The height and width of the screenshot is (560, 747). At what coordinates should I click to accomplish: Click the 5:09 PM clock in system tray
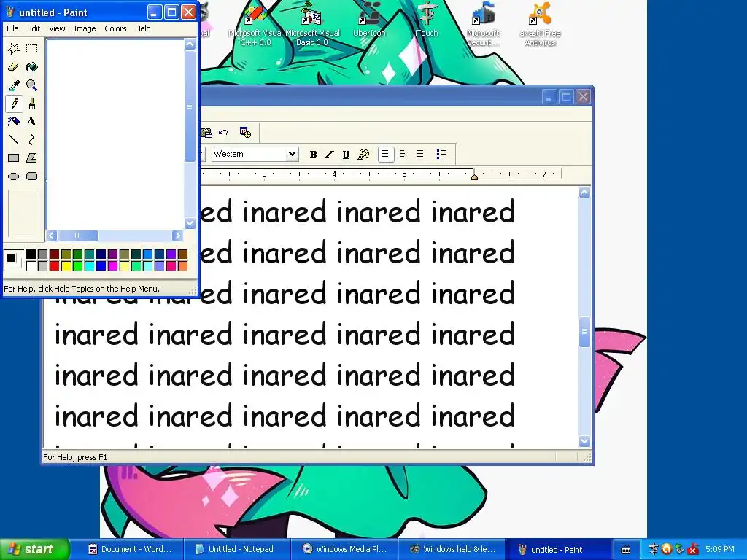pyautogui.click(x=720, y=550)
